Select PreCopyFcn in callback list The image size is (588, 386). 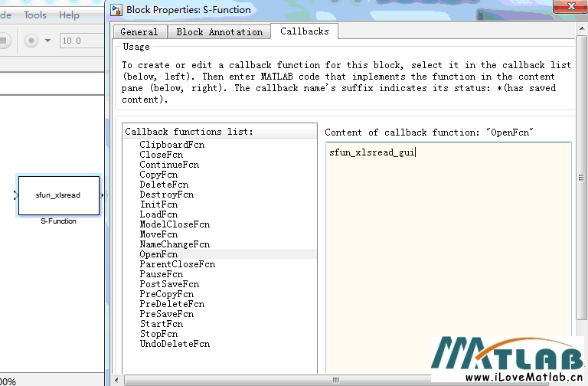point(166,294)
